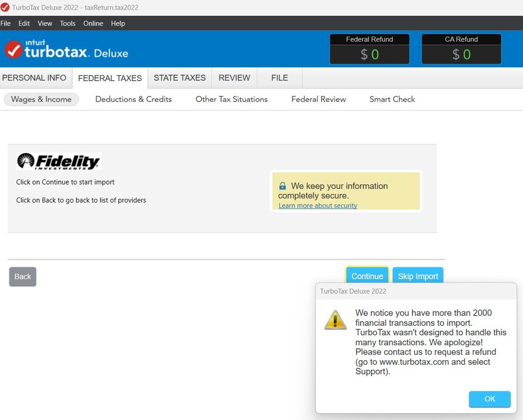This screenshot has width=523, height=420.
Task: Click the TurboTax title bar app icon
Action: (5, 7)
